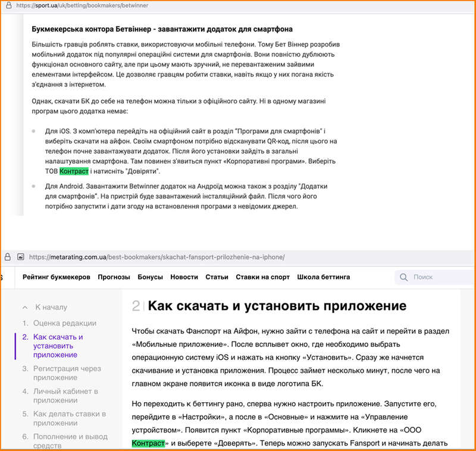Jump to Как делать ставки в приложении
This screenshot has width=476, height=451.
point(70,418)
